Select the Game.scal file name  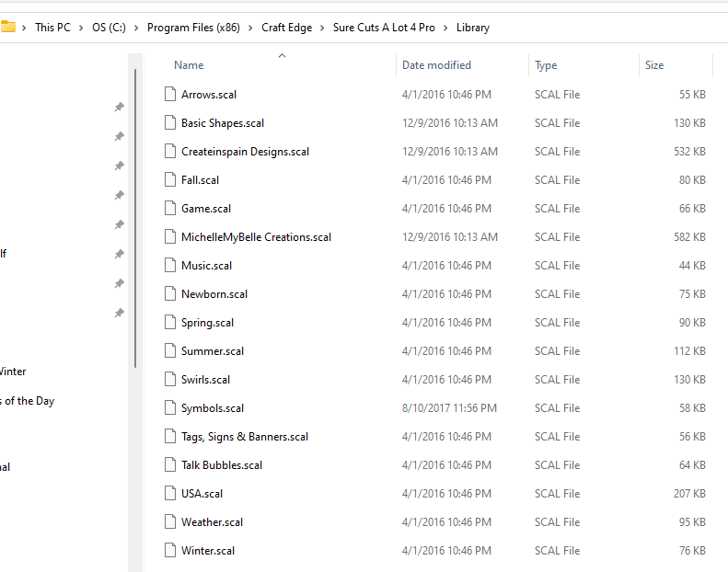coord(205,209)
